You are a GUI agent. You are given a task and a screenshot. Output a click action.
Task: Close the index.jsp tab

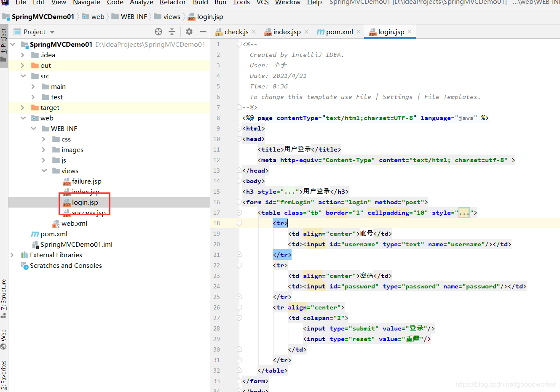[x=306, y=32]
